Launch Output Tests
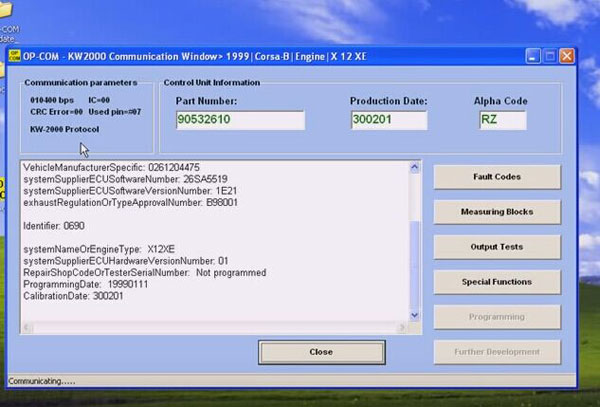The height and width of the screenshot is (407, 600). (x=497, y=247)
